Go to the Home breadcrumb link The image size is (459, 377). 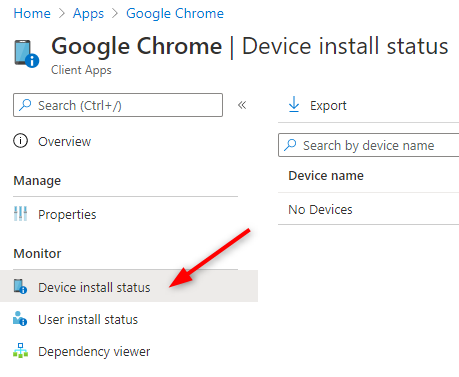[32, 14]
